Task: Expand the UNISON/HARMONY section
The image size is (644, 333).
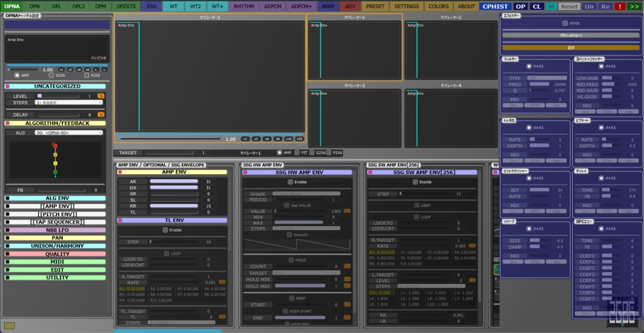Action: [x=55, y=246]
